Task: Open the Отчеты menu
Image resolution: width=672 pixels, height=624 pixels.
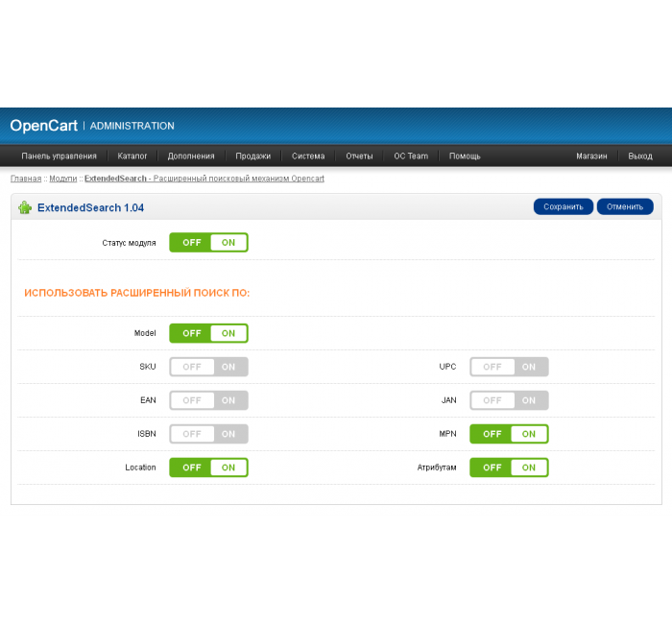Action: tap(359, 156)
